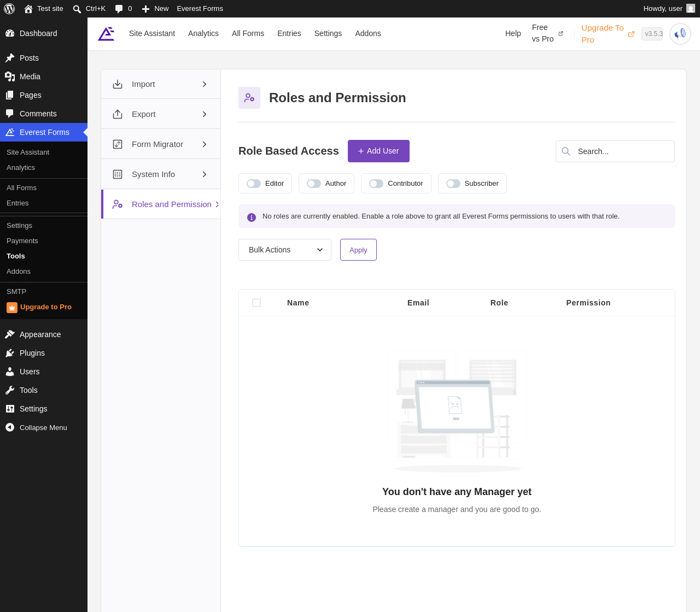Click the Role column header

click(x=499, y=303)
